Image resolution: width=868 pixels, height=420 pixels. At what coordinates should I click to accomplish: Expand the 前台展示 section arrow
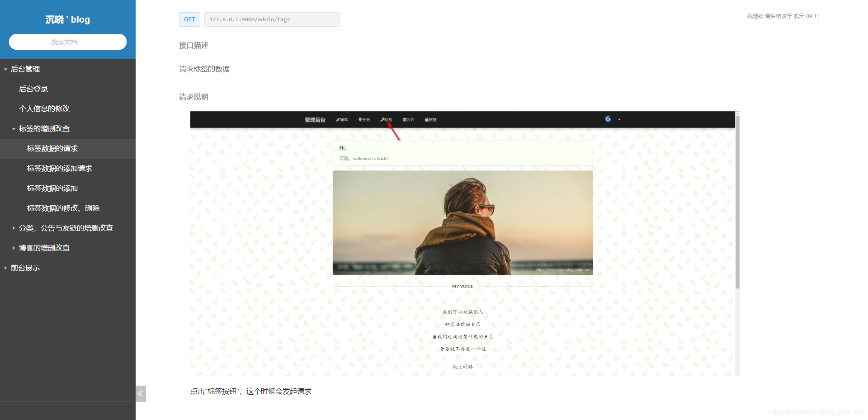coord(5,268)
